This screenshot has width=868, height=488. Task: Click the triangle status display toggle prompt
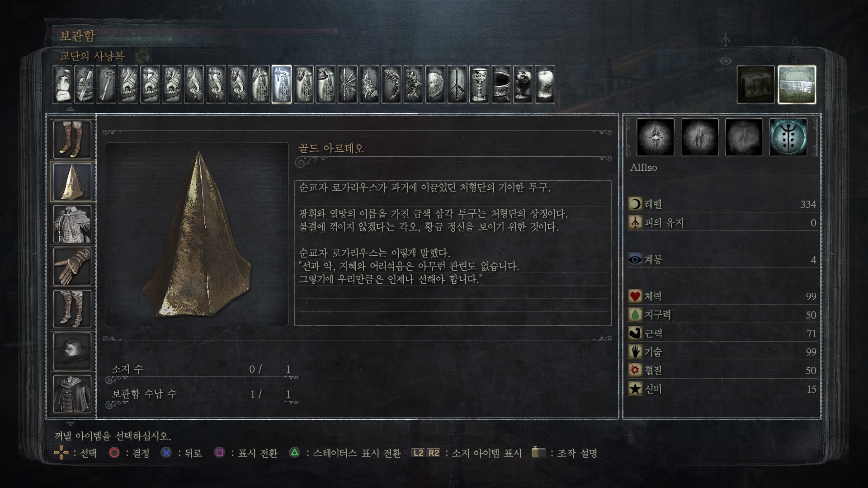pos(345,453)
